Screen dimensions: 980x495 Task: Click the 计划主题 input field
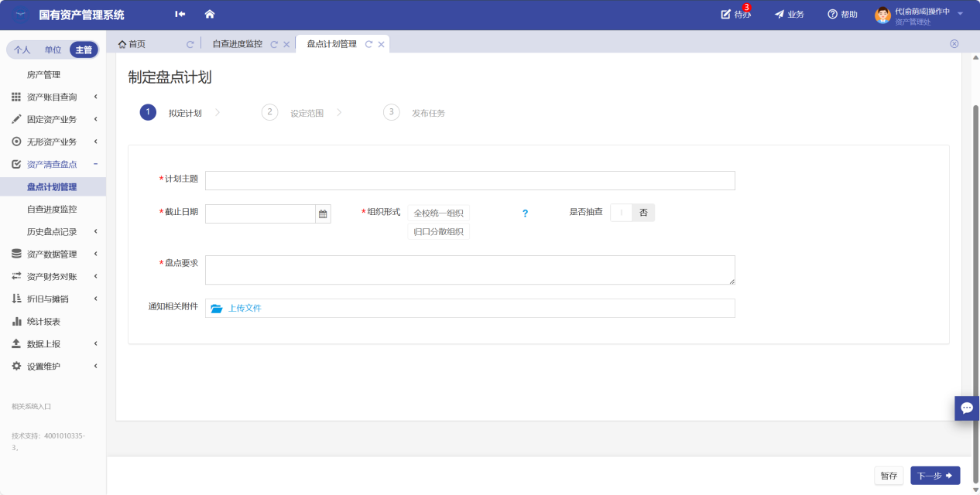click(469, 181)
